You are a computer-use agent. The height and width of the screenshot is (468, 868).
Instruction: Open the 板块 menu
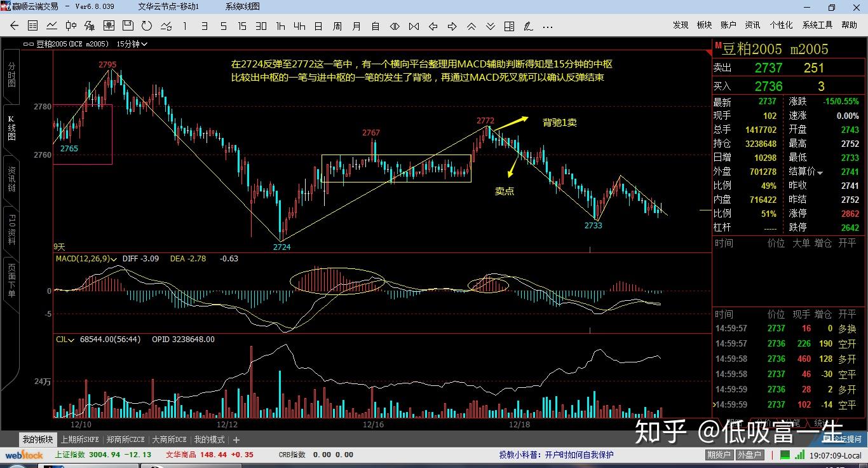tap(704, 25)
